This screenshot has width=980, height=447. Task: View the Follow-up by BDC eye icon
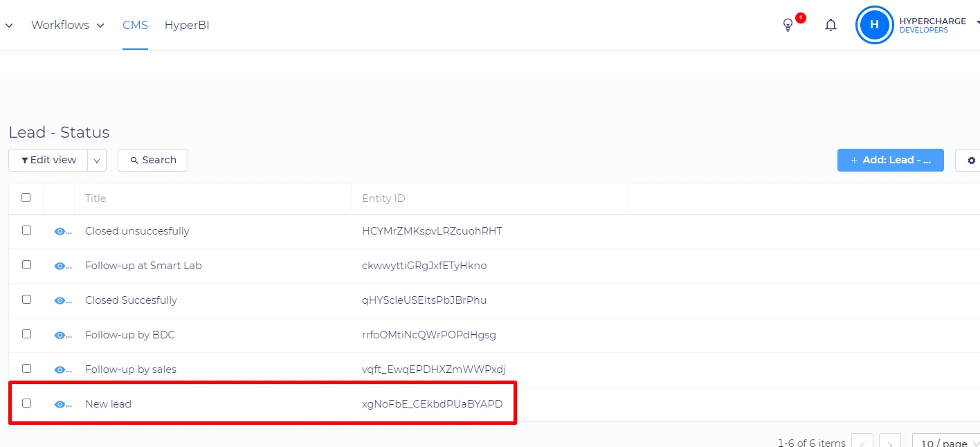pos(60,336)
